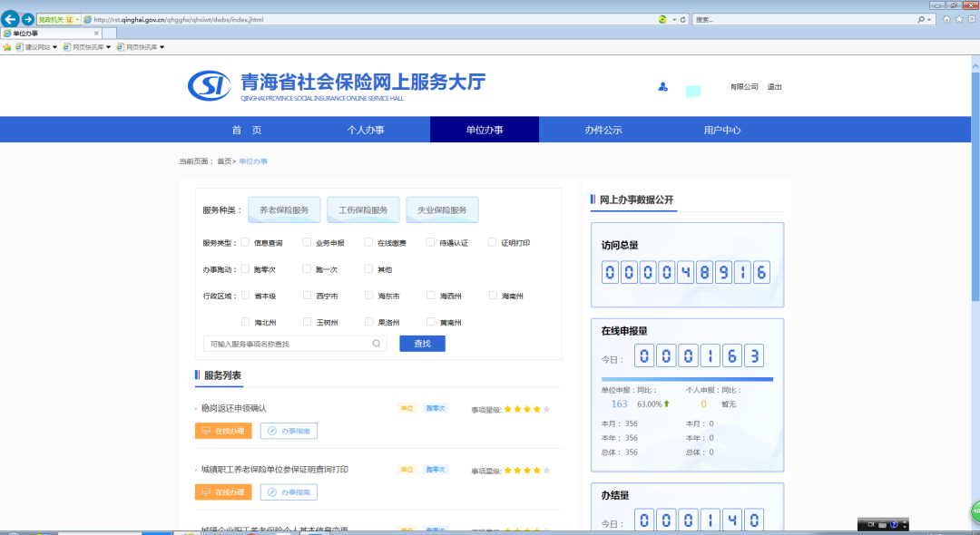This screenshot has height=535, width=980.
Task: Click the SI circular logo at top left
Action: coord(209,87)
